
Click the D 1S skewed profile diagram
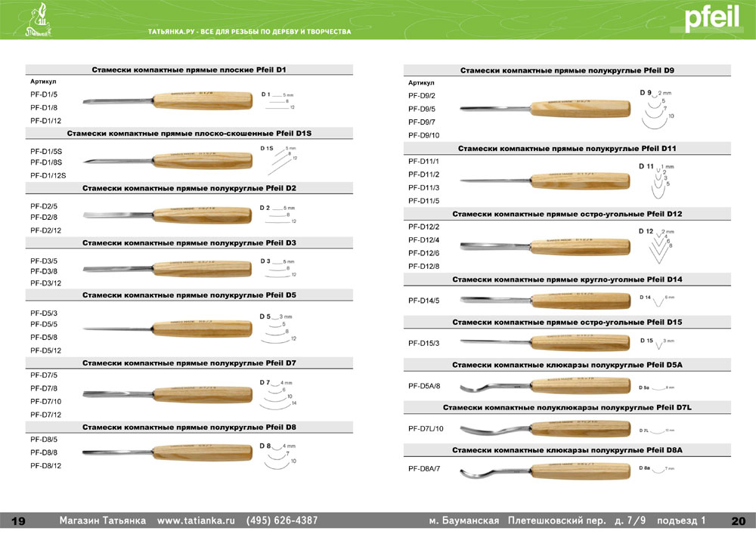point(279,160)
